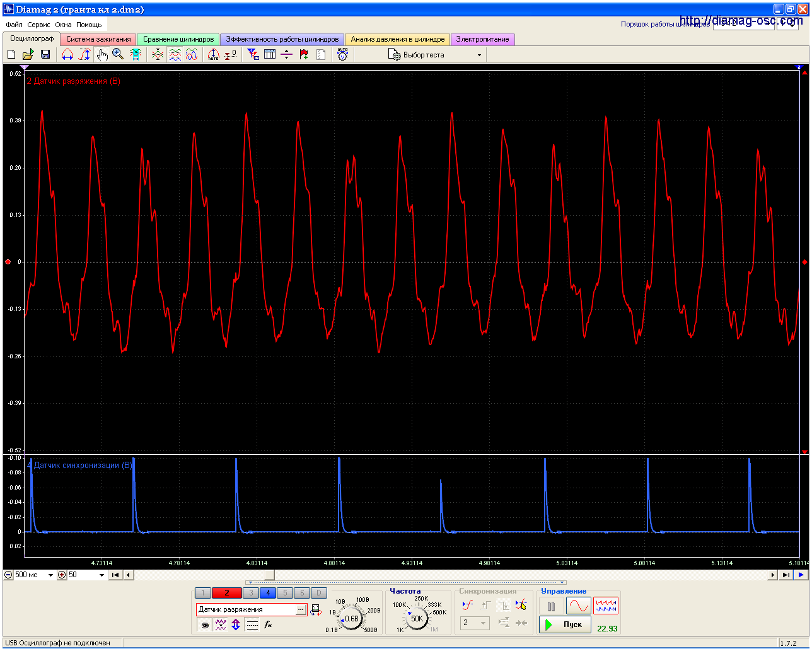This screenshot has height=651, width=812.
Task: Open the Помощь menu
Action: [x=89, y=25]
